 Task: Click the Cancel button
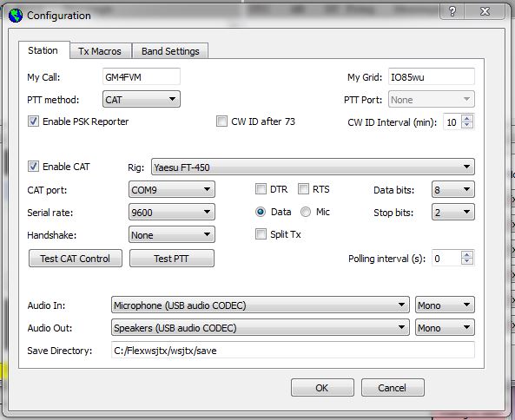(x=393, y=388)
